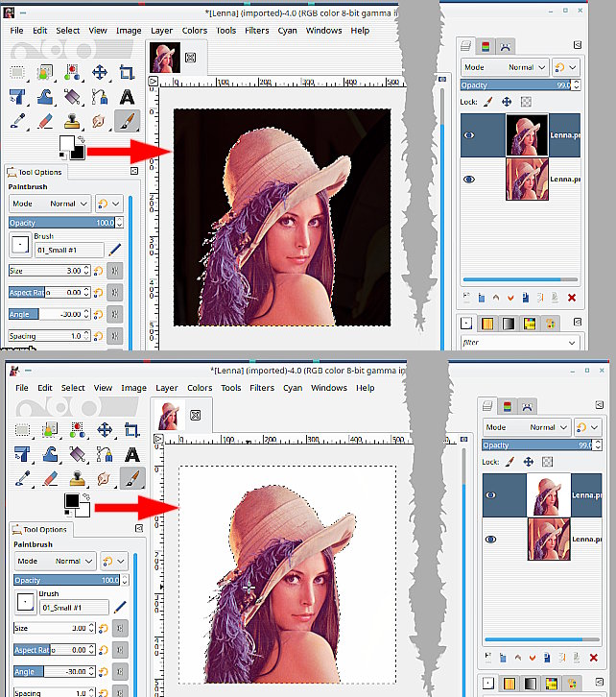Select By Color Select tool in black-background window
The width and height of the screenshot is (616, 697).
[72, 72]
